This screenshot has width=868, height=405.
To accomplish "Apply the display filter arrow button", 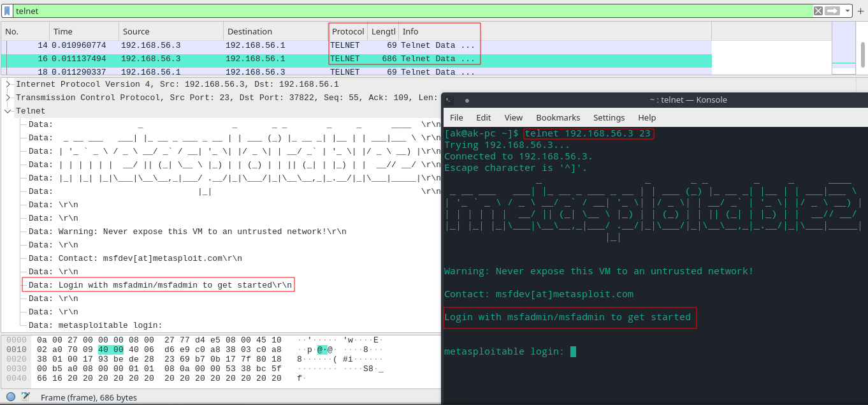I will [832, 11].
